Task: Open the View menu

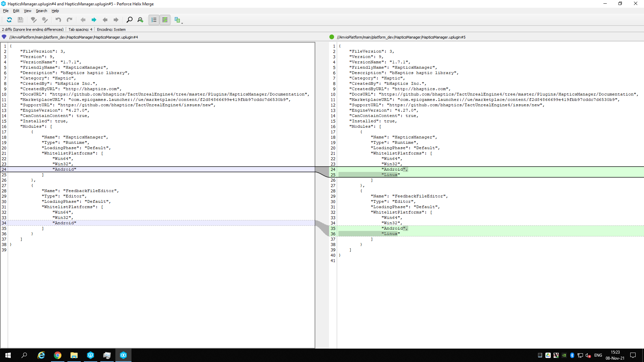Action: pyautogui.click(x=28, y=11)
